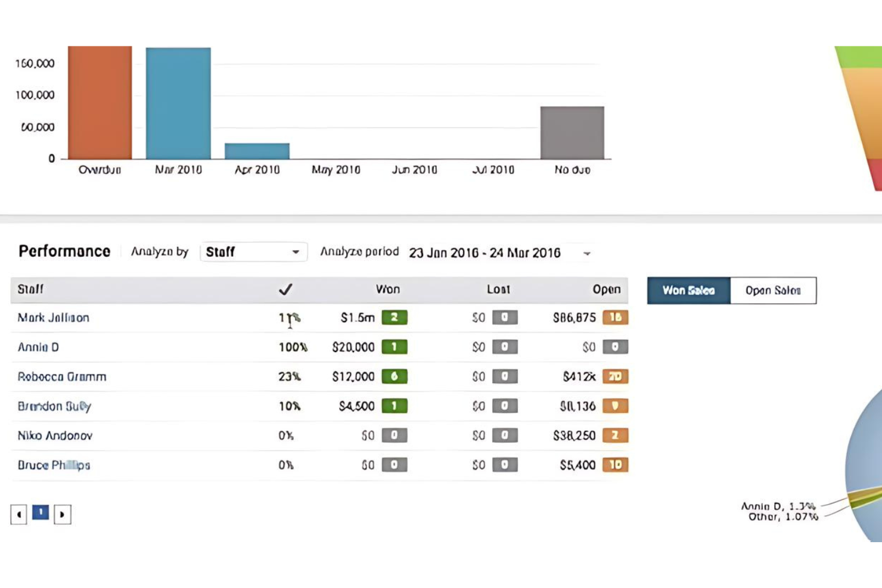
Task: Sort by the Open column header
Action: tap(607, 290)
